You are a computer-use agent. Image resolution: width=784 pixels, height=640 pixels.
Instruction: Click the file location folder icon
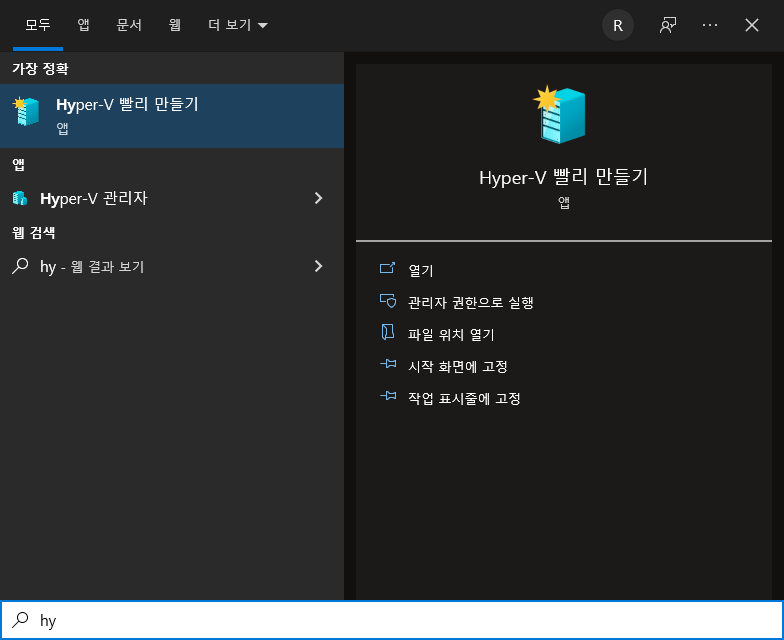[388, 332]
